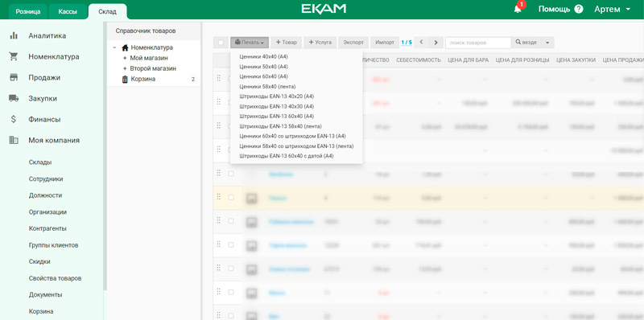Screen dimensions: 644x320
Task: Sort by ЦЕНА ДЛЯ БАРА column header
Action: click(469, 59)
